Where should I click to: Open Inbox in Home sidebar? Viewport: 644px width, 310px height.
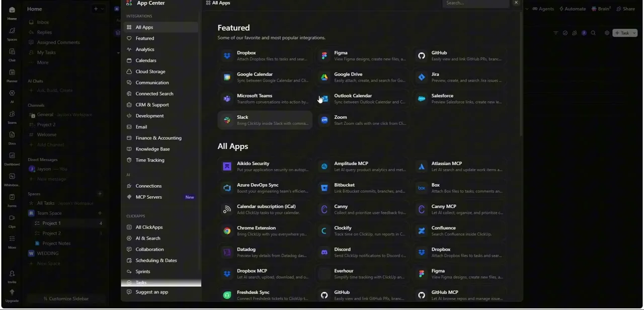click(66, 22)
